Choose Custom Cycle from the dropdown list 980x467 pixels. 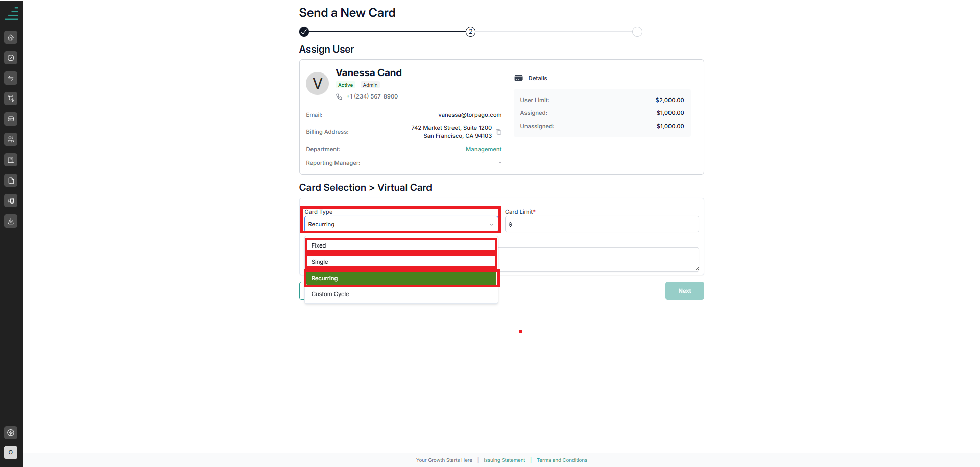401,294
